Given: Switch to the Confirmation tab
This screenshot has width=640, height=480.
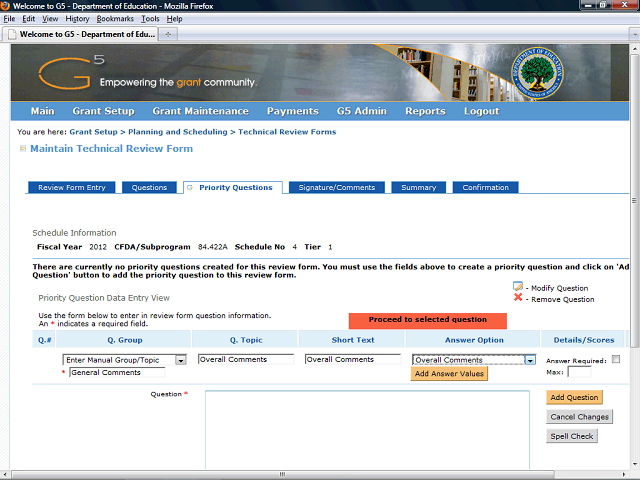Looking at the screenshot, I should (x=486, y=187).
